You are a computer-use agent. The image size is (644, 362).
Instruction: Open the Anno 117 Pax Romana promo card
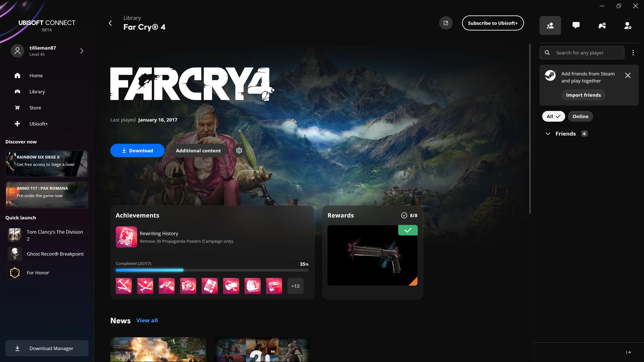47,195
